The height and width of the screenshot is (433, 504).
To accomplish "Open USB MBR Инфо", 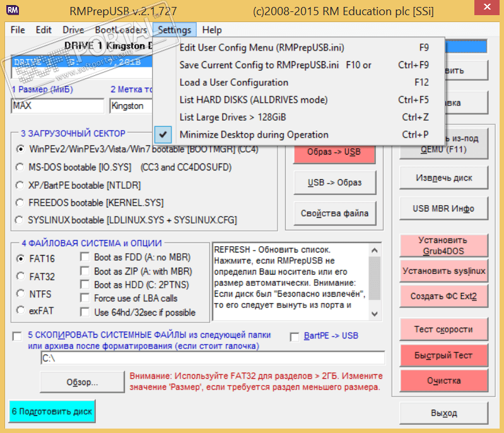I will coord(443,208).
